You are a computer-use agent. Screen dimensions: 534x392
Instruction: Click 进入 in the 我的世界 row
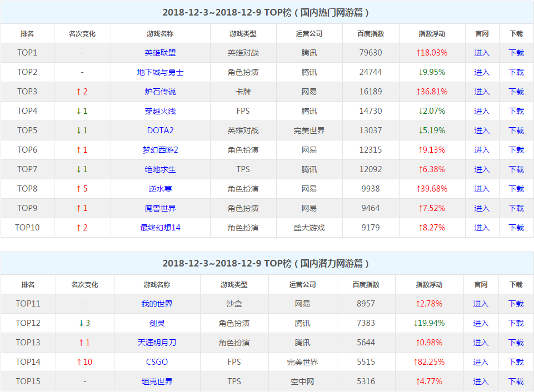(481, 304)
